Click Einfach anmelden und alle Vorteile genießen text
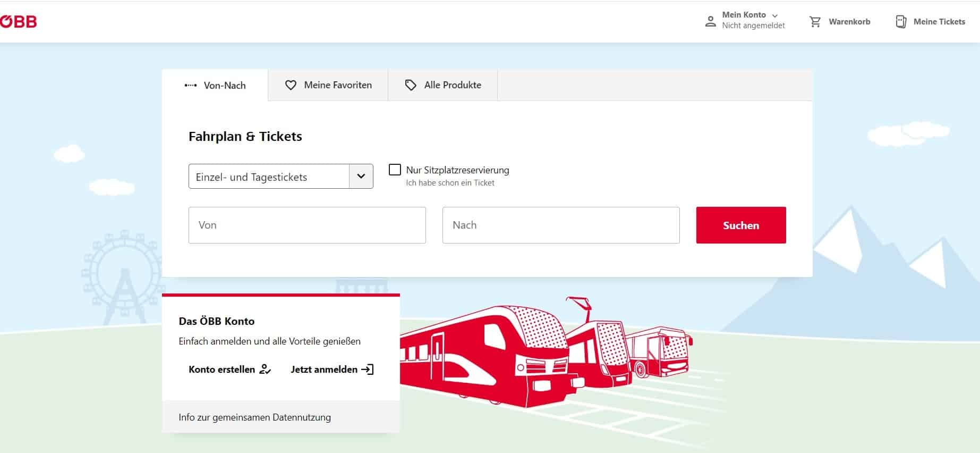 [x=270, y=341]
